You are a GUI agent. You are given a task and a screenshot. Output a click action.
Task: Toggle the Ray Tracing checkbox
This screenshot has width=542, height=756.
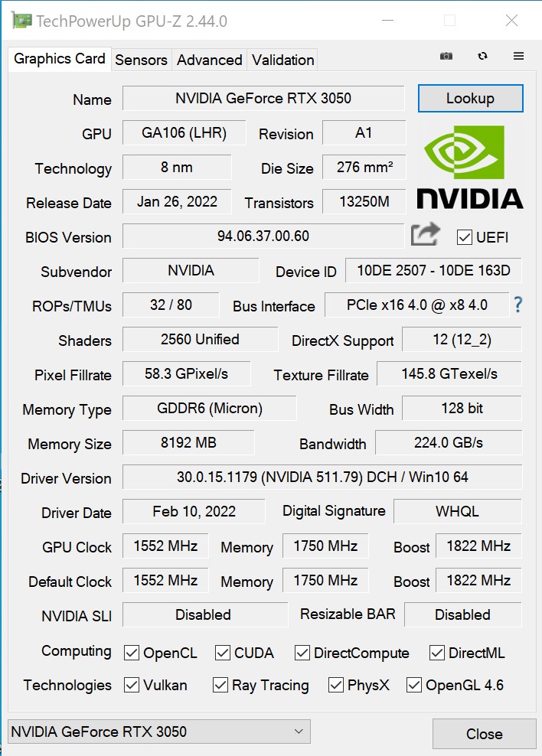pos(220,685)
